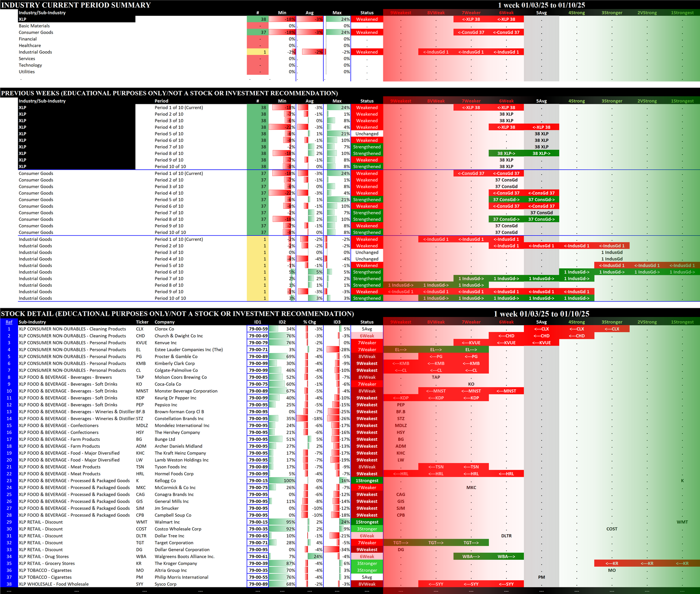Select the 5Avg header in the top summary
The height and width of the screenshot is (594, 700).
click(541, 13)
